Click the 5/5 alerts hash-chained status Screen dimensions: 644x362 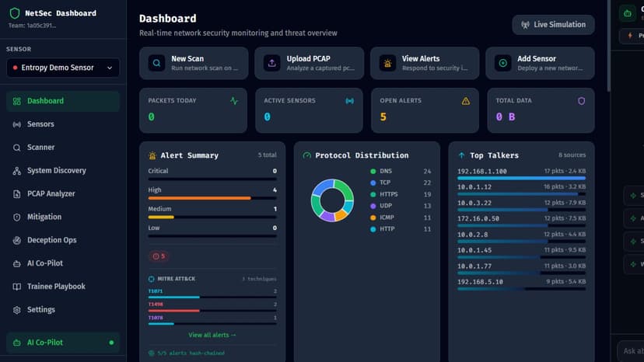pyautogui.click(x=187, y=353)
